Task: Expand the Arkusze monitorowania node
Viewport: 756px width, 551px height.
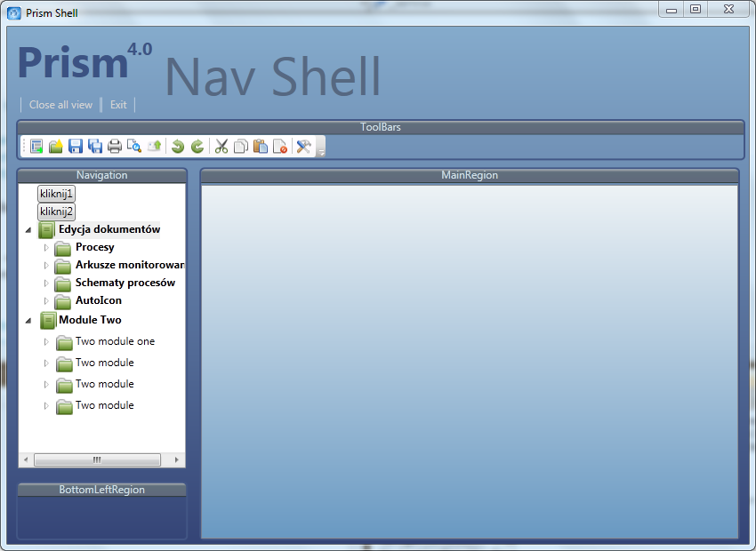Action: (x=46, y=266)
